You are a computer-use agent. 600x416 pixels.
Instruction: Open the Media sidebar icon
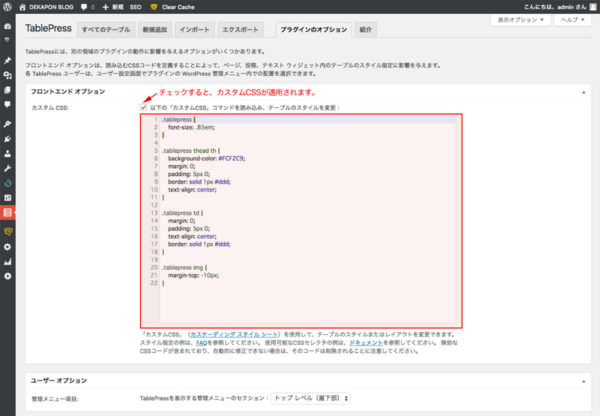tap(7, 75)
